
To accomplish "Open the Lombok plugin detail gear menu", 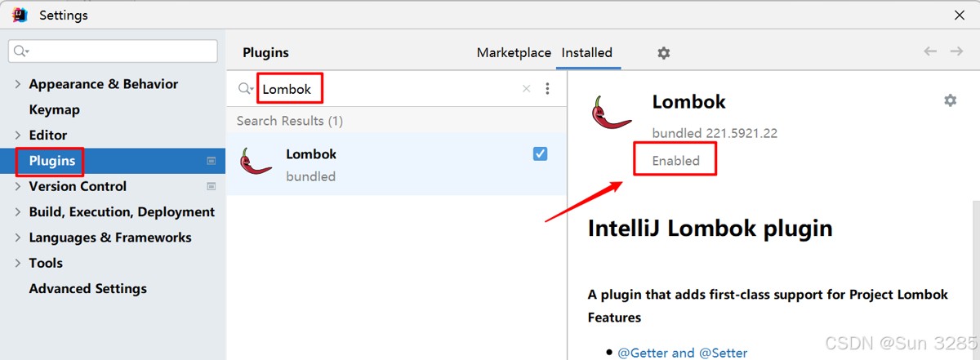I will click(950, 100).
